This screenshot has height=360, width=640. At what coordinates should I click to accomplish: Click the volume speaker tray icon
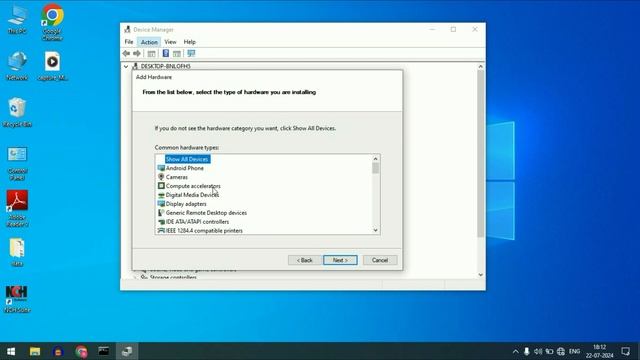tap(538, 351)
